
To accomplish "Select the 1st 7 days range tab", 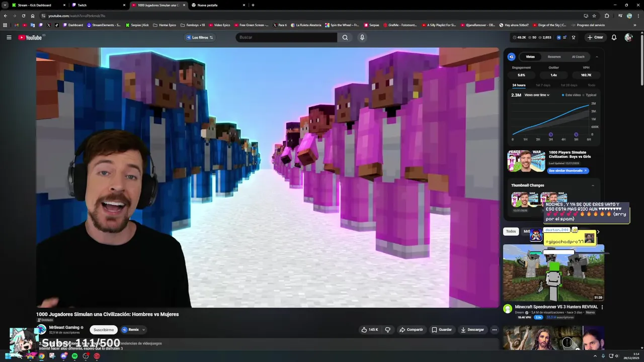I will pyautogui.click(x=543, y=85).
